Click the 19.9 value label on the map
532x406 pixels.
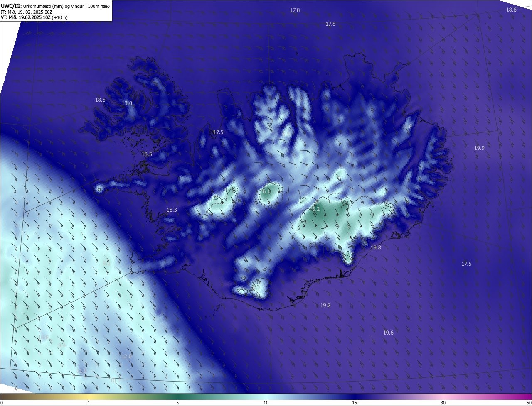coord(479,148)
